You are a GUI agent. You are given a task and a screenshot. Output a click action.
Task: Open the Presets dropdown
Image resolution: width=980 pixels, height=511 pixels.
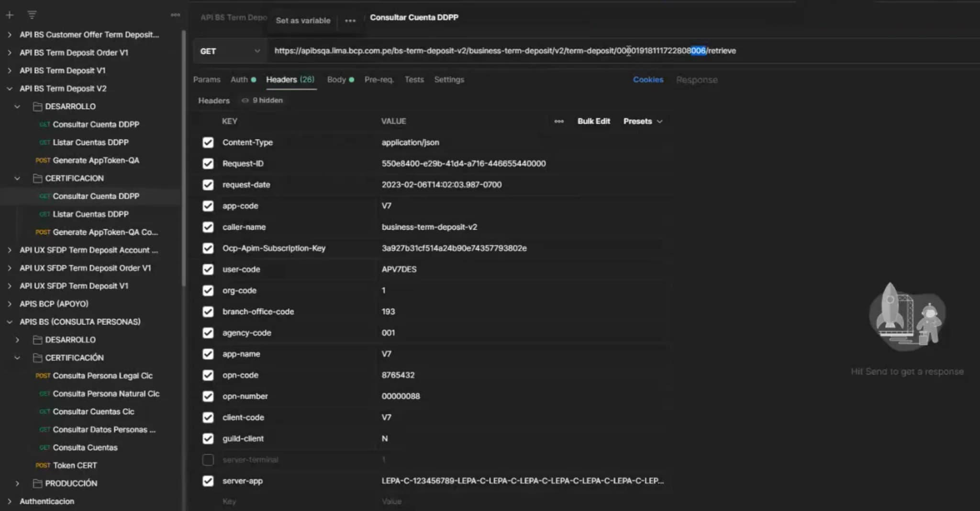click(643, 121)
